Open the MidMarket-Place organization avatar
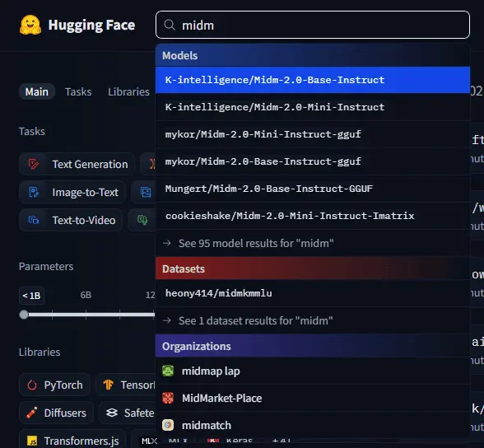This screenshot has width=484, height=448. [168, 398]
